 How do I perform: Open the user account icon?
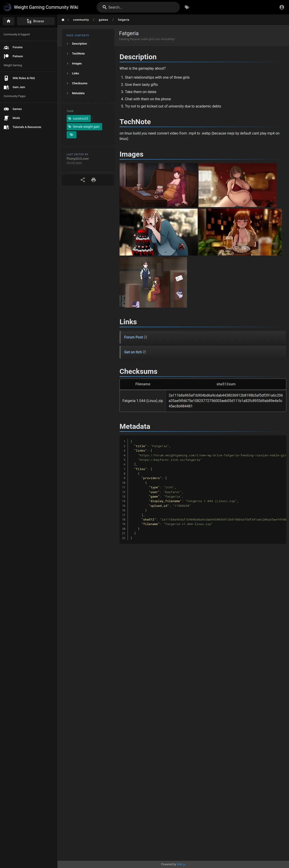pyautogui.click(x=282, y=7)
